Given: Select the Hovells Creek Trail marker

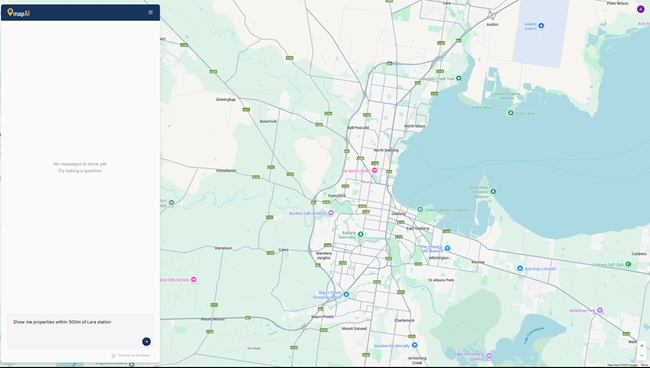Looking at the screenshot, I should [x=458, y=78].
